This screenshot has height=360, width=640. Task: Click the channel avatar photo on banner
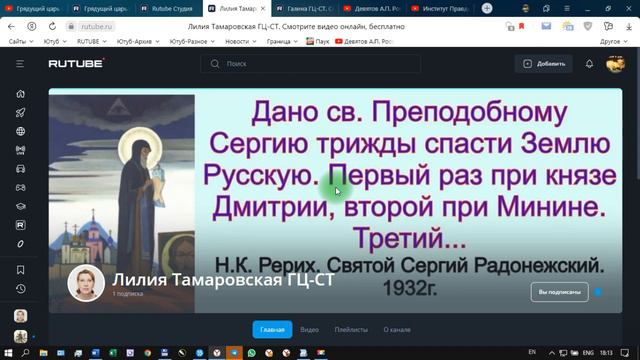pos(86,283)
